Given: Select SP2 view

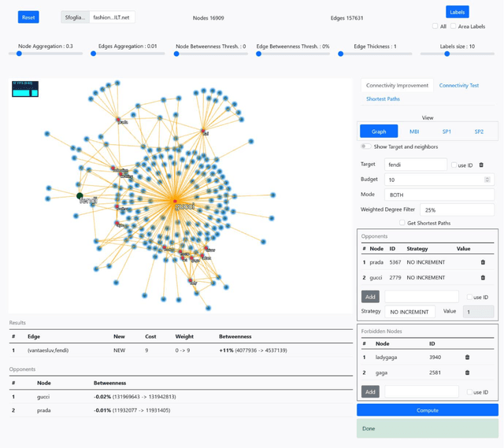Looking at the screenshot, I should pos(479,131).
